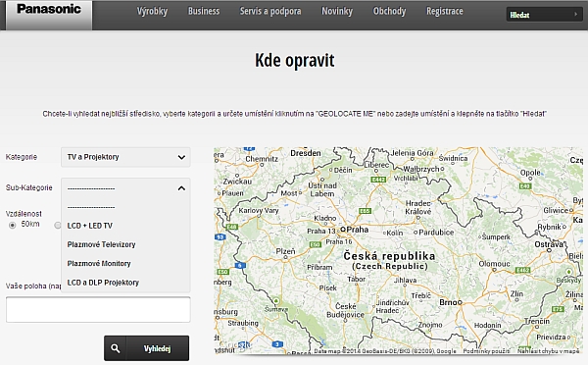The height and width of the screenshot is (365, 588).
Task: Click Brno on the map
Action: pyautogui.click(x=448, y=302)
